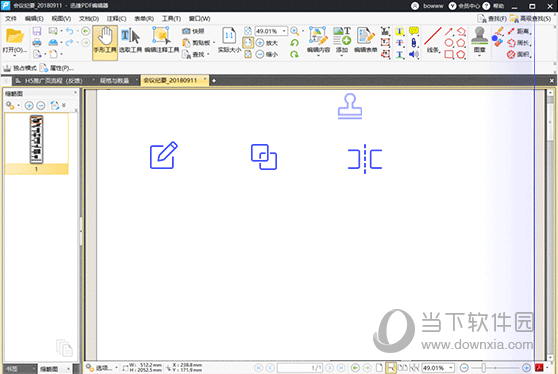The width and height of the screenshot is (558, 374).
Task: Select the red rectangle shape tool
Action: click(x=449, y=54)
